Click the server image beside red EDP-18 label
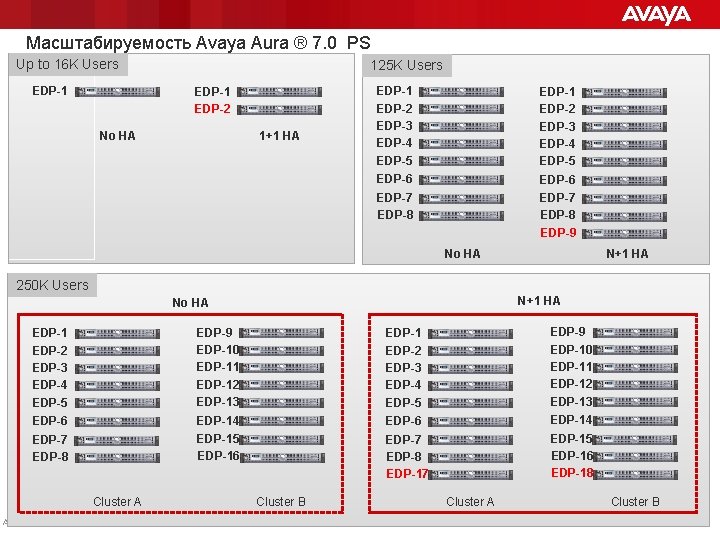720x540 pixels. [635, 474]
